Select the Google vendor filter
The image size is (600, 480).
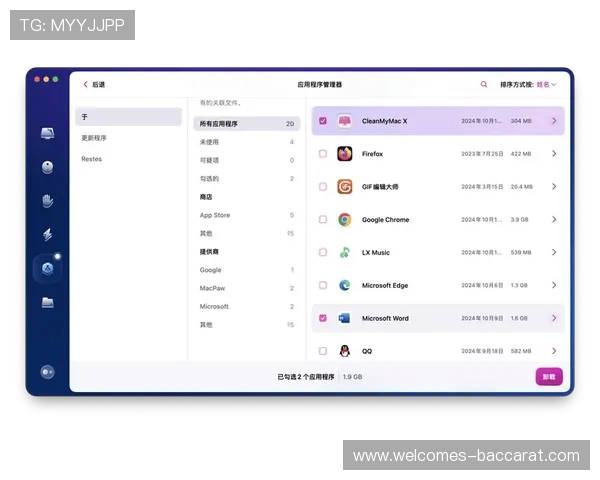(x=247, y=270)
